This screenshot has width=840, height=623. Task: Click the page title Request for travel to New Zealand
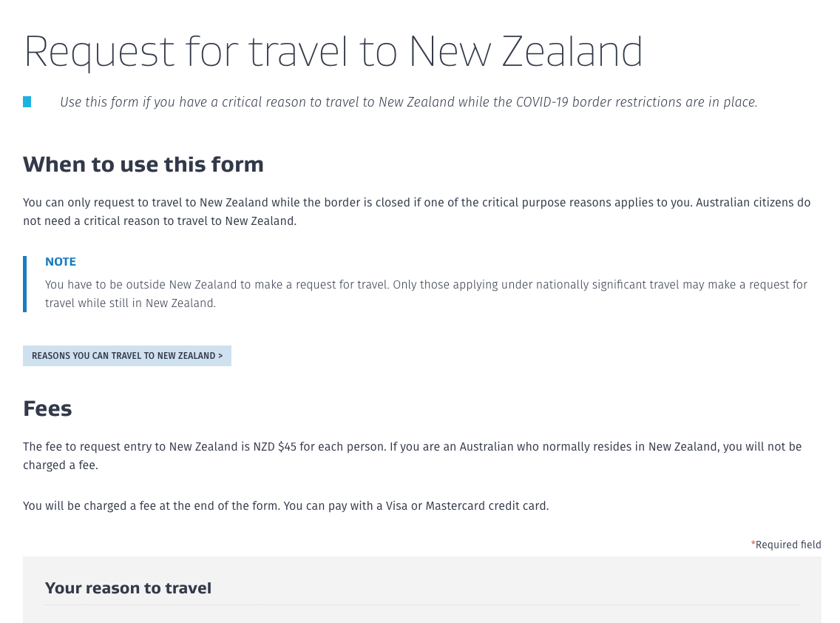(333, 52)
